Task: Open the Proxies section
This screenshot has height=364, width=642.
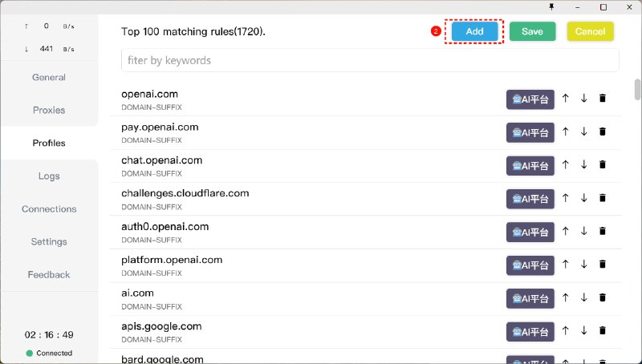Action: click(x=49, y=110)
